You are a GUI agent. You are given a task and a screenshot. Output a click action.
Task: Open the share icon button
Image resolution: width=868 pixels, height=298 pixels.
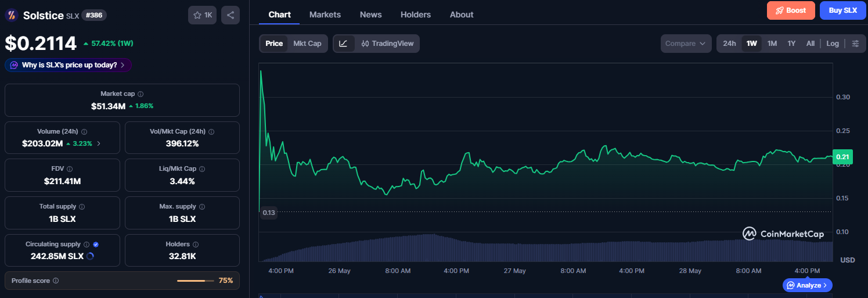tap(230, 15)
